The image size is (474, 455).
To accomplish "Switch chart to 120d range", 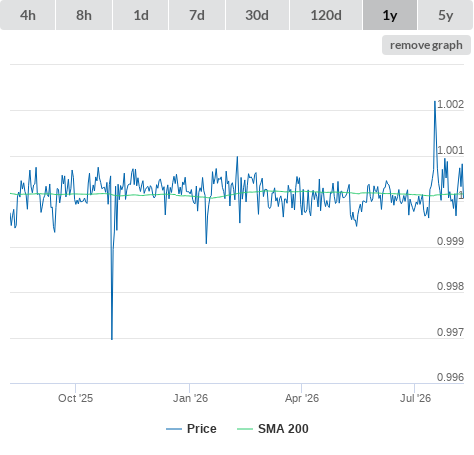I will click(x=326, y=15).
